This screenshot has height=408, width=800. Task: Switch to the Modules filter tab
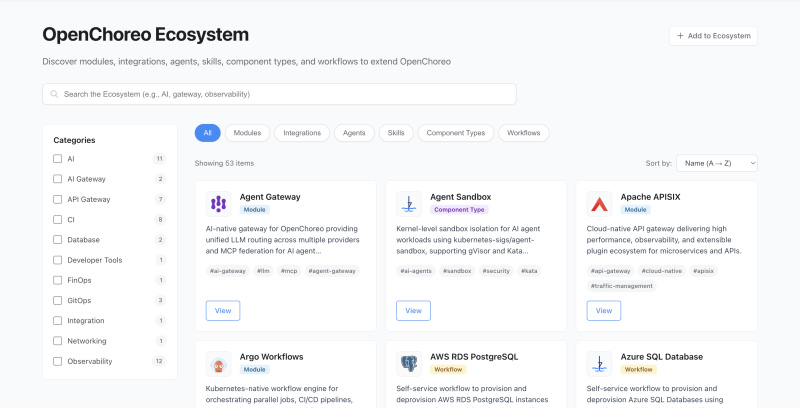(x=247, y=133)
